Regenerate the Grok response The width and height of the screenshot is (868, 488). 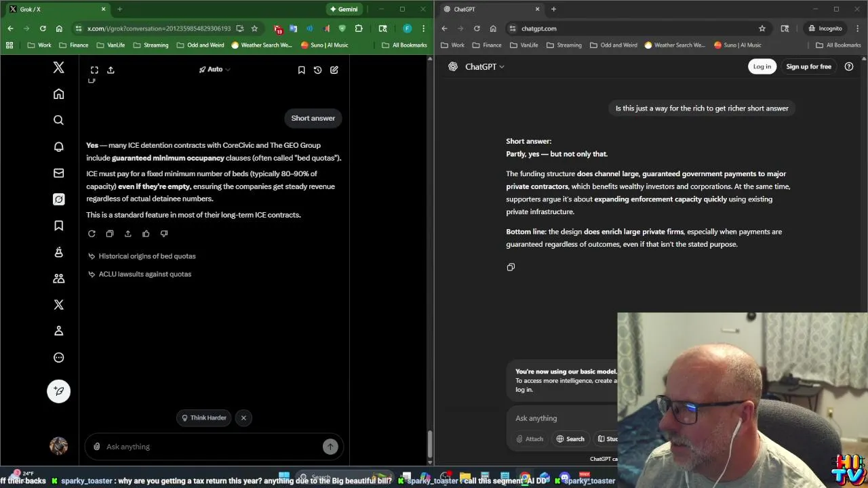(92, 234)
